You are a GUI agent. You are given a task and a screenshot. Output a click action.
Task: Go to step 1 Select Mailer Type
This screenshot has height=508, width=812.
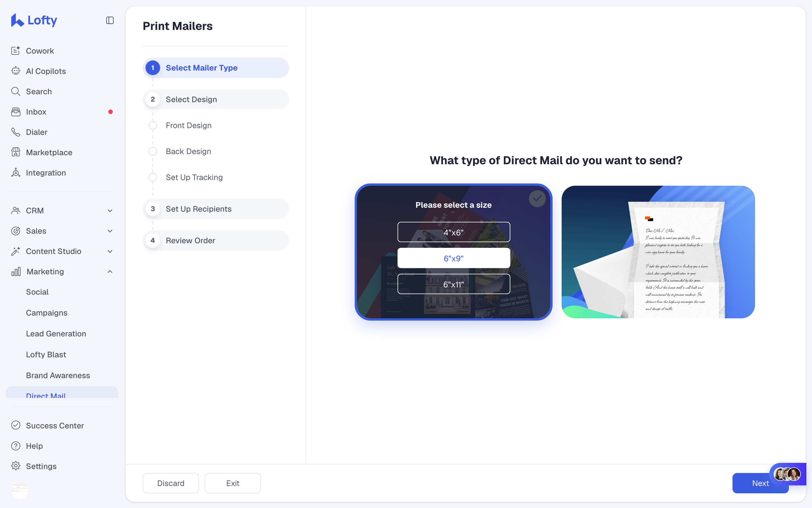[x=216, y=68]
